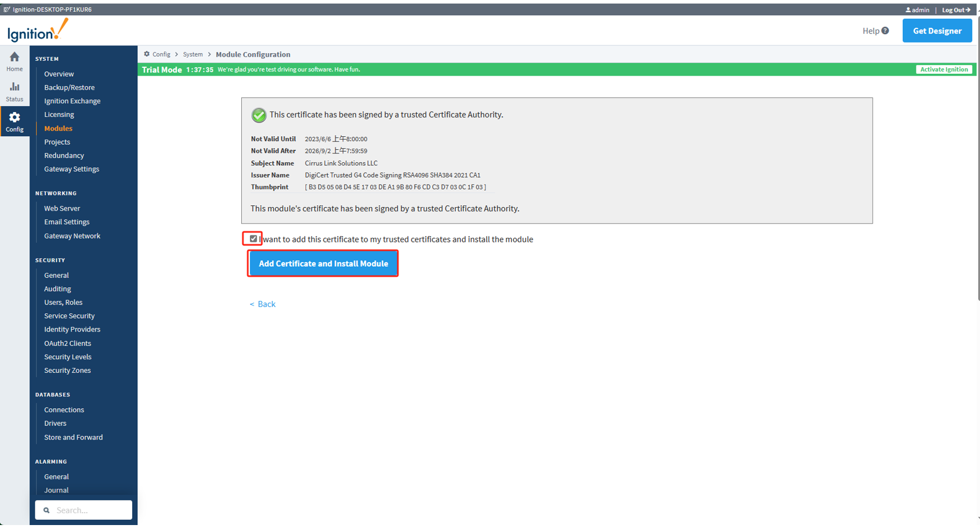The height and width of the screenshot is (528, 980).
Task: Click the Config breadcrumb link
Action: (x=161, y=54)
